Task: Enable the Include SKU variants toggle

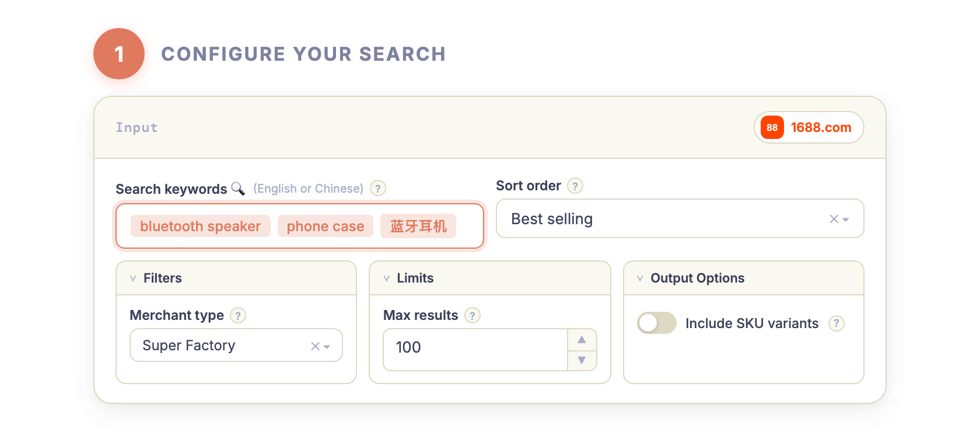Action: tap(657, 323)
